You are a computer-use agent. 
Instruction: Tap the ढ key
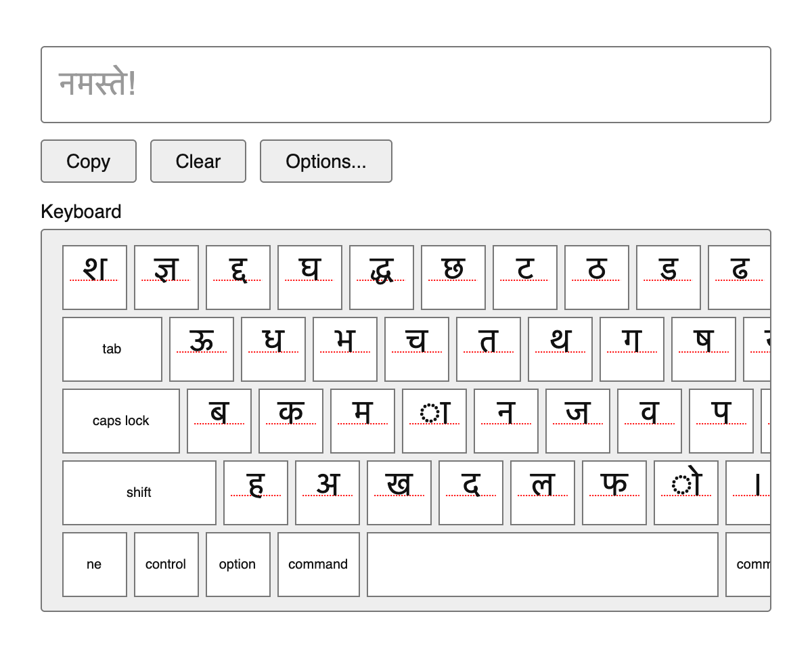point(740,278)
